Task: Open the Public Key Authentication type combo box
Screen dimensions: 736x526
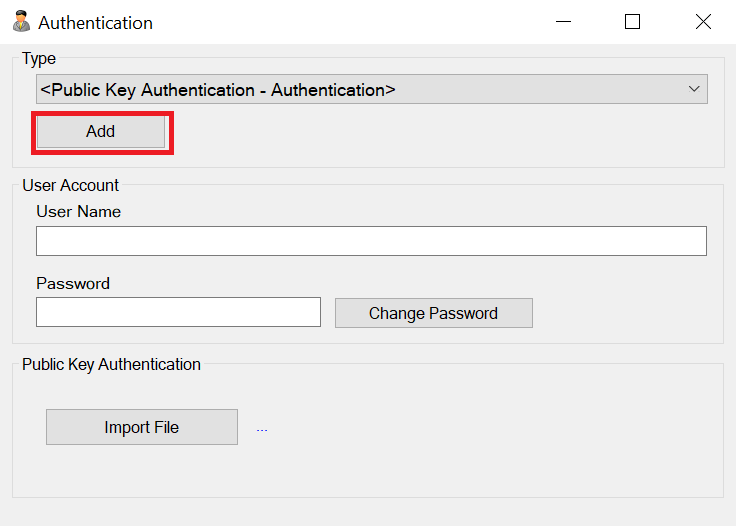Action: point(372,89)
